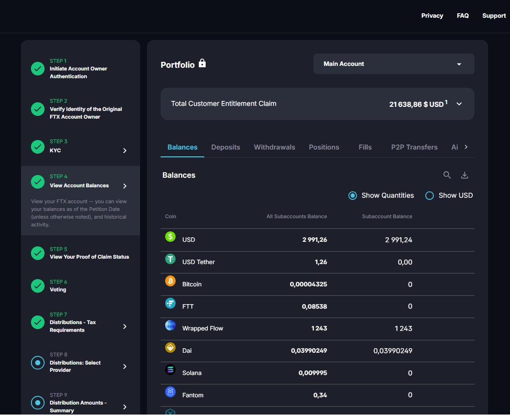
Task: Open the Main Account dropdown
Action: coord(394,64)
